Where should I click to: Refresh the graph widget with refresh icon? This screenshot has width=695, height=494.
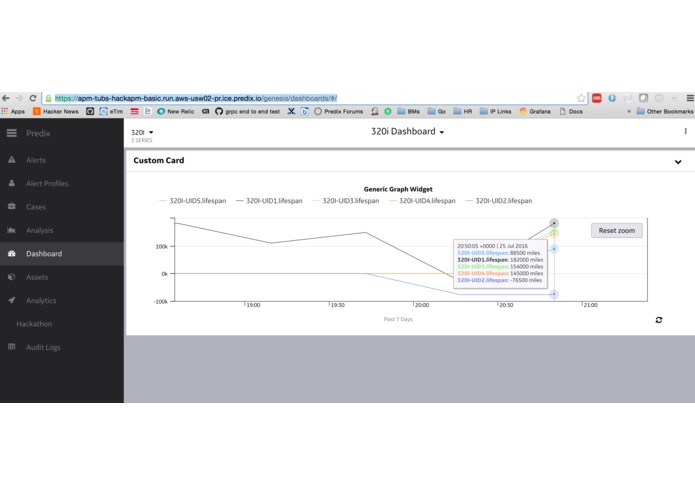(x=659, y=320)
